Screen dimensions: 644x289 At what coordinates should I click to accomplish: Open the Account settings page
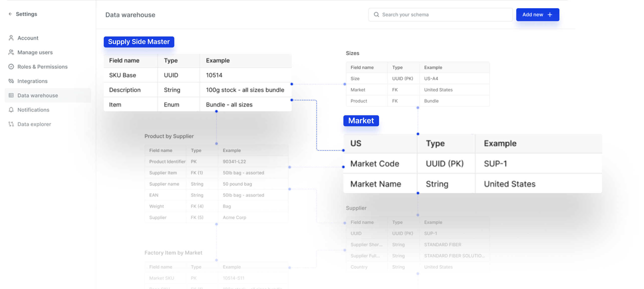(28, 38)
